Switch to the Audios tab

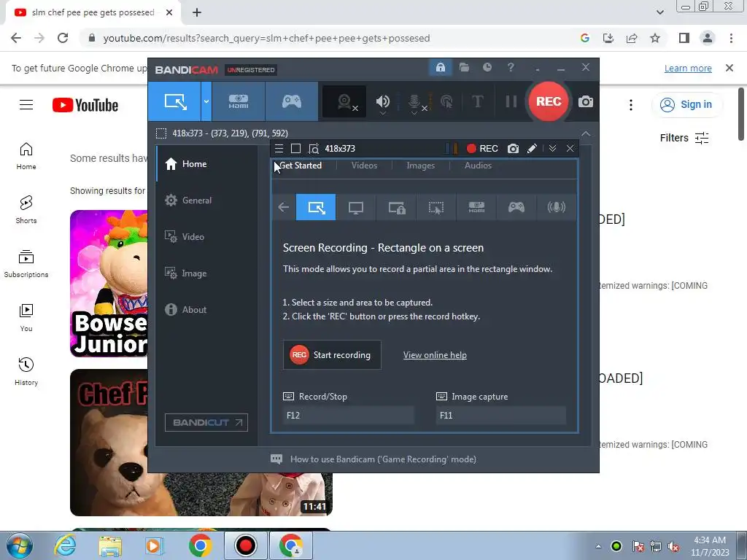[x=478, y=166]
